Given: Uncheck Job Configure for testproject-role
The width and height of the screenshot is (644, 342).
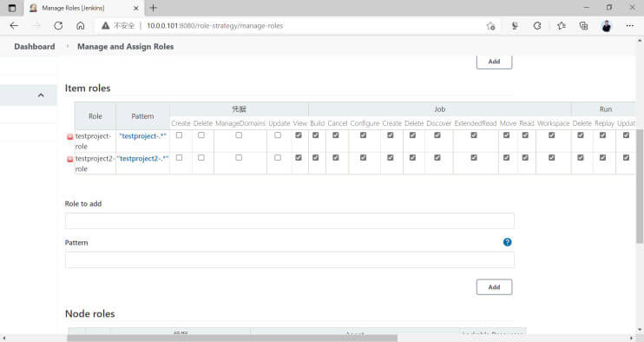Looking at the screenshot, I should [363, 135].
